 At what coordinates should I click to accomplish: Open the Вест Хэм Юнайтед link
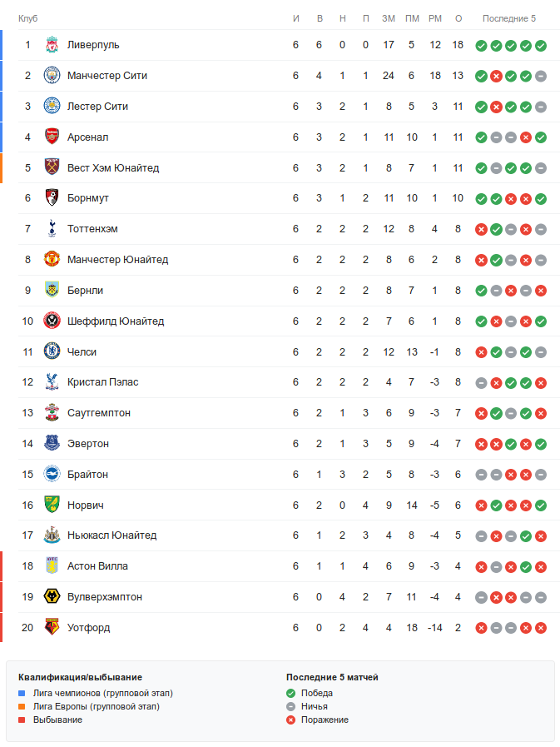coord(113,168)
